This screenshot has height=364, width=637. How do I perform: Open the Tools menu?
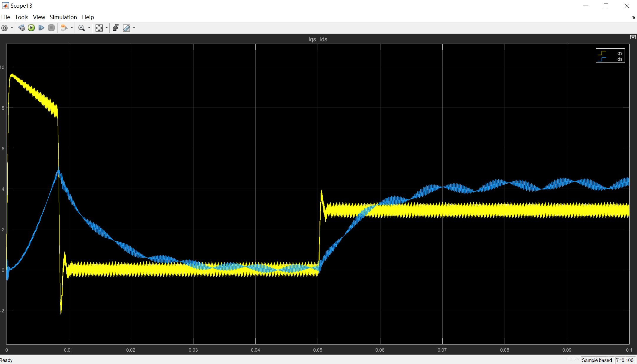[x=22, y=17]
